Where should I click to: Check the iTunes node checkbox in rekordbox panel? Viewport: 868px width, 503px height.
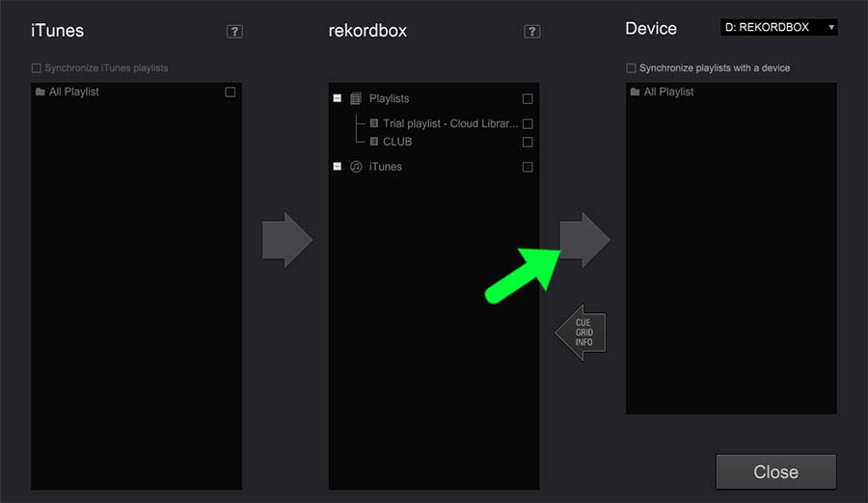[528, 167]
